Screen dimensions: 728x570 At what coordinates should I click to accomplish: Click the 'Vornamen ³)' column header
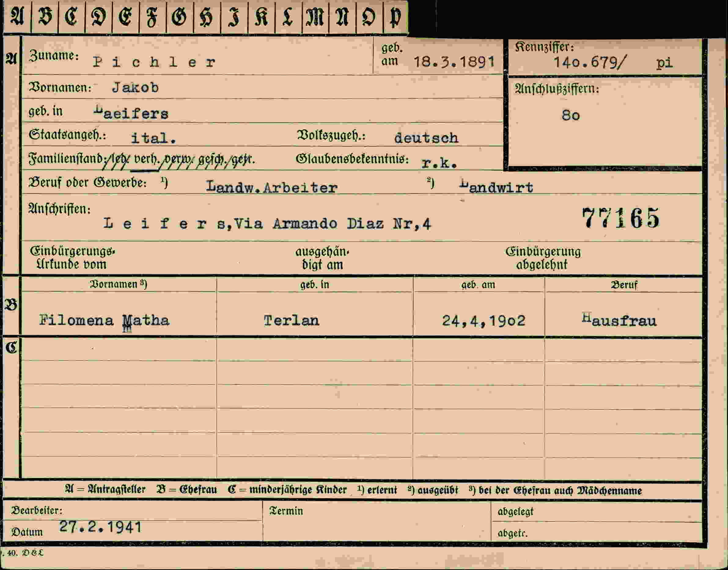pos(119,284)
